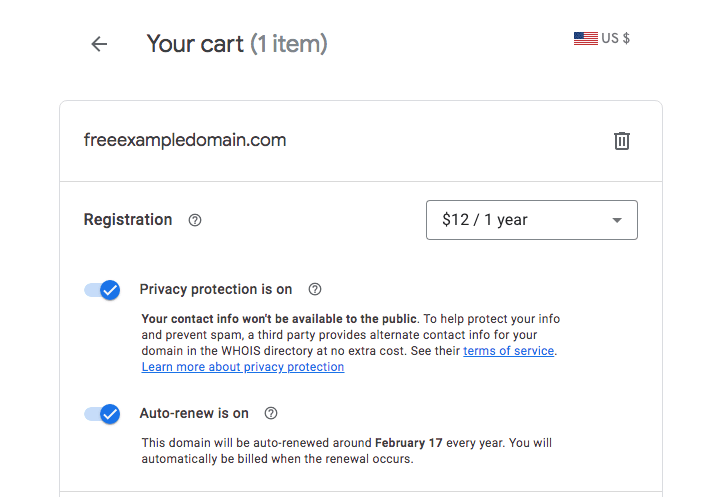Delete freeexampledomain.com with the trash icon
This screenshot has height=497, width=716.
click(621, 141)
